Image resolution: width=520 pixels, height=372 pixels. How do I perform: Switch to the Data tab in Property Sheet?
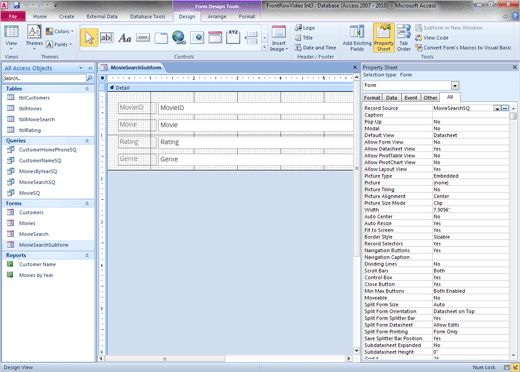point(391,98)
